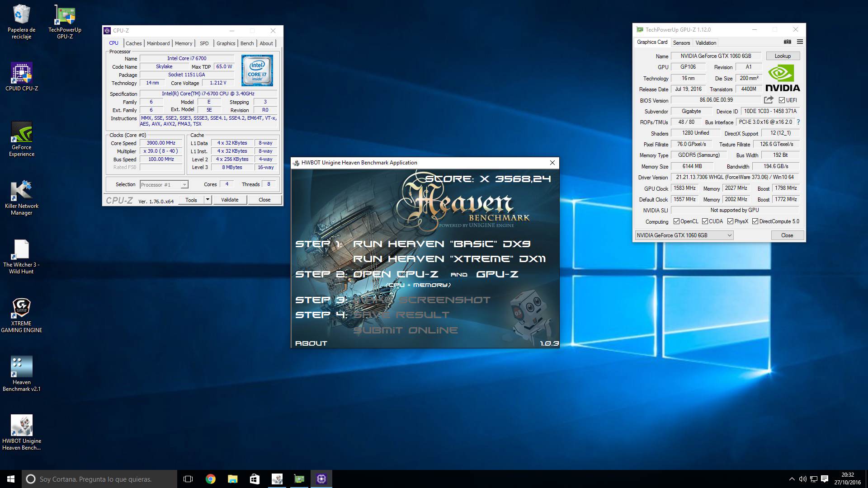Open File Explorer from the taskbar
This screenshot has width=868, height=488.
point(232,479)
